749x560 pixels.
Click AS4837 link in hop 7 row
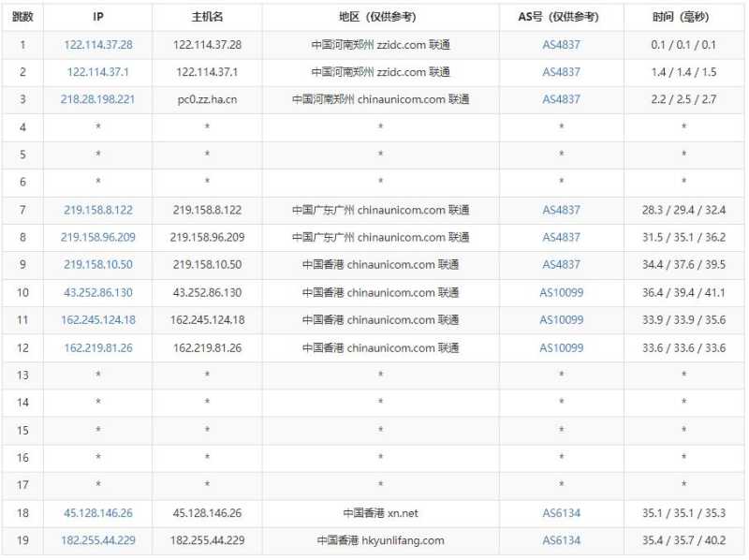pos(561,210)
